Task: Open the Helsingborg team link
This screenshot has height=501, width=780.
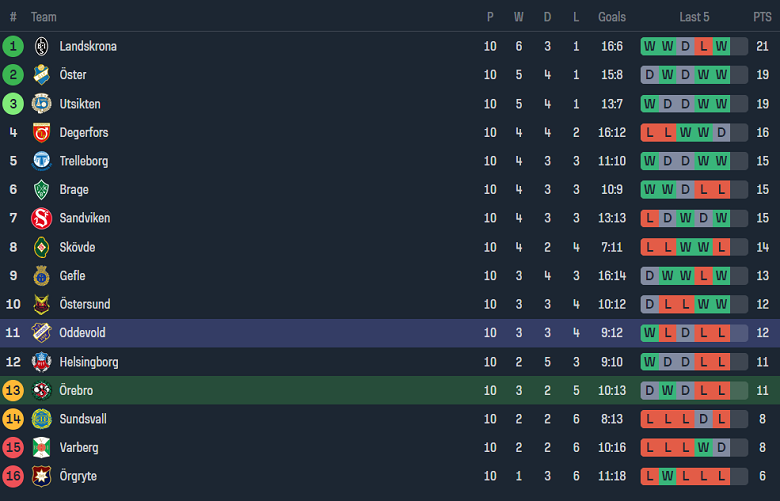Action: [88, 362]
